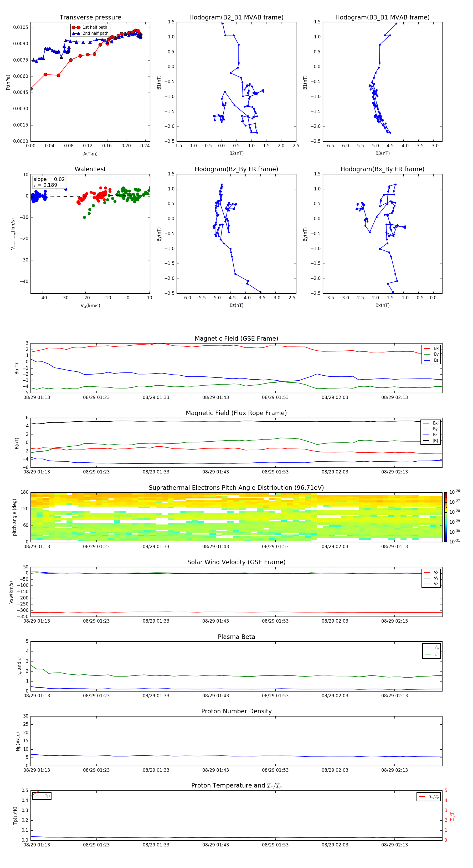
Task: Click the 'pitch angle (deg)' axis label
Action: 14,517
